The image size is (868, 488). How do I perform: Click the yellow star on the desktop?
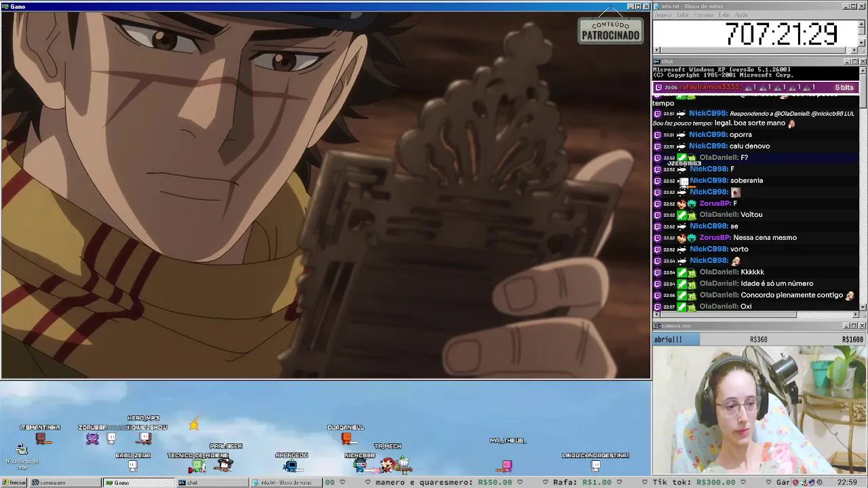194,425
